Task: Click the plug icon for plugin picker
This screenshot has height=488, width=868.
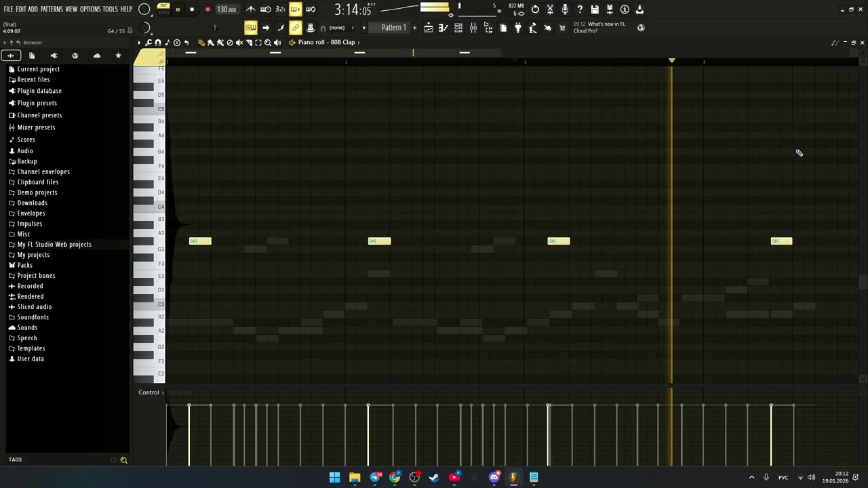Action: pos(517,28)
